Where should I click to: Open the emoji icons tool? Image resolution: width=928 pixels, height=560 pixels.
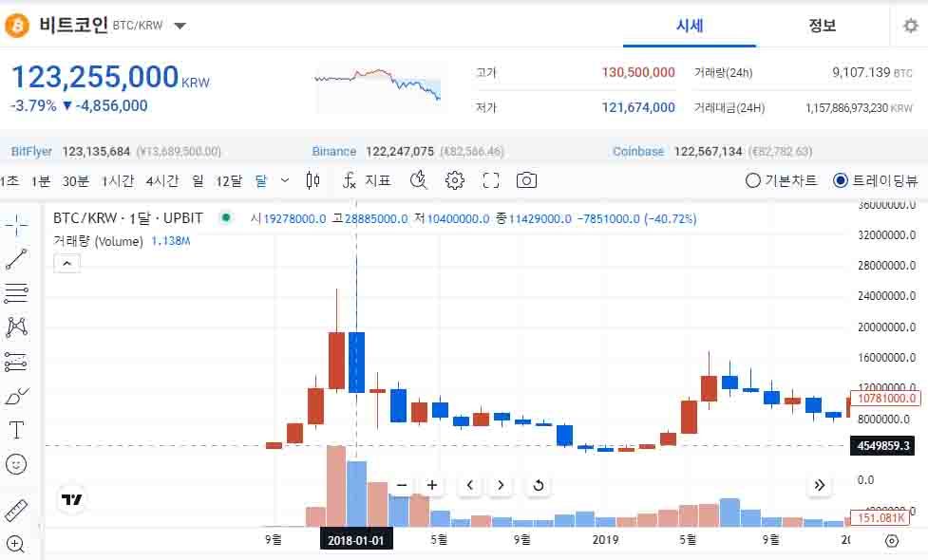[x=16, y=464]
